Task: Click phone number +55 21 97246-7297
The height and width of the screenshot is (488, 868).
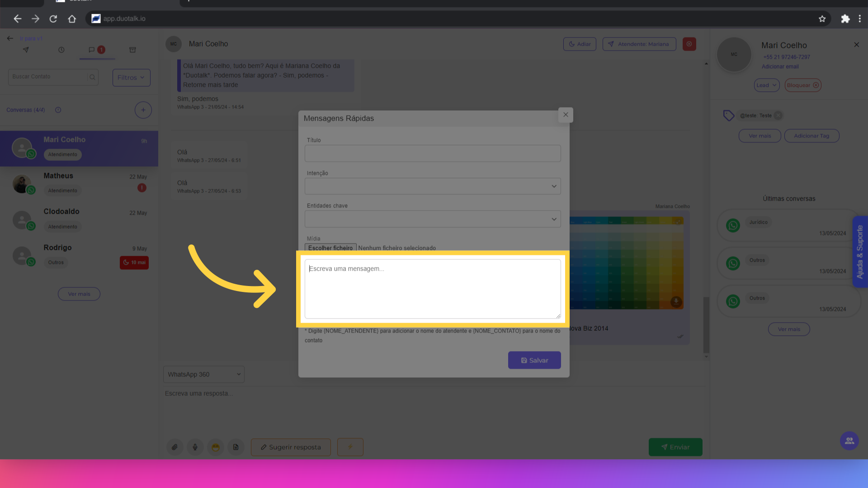Action: (x=787, y=57)
